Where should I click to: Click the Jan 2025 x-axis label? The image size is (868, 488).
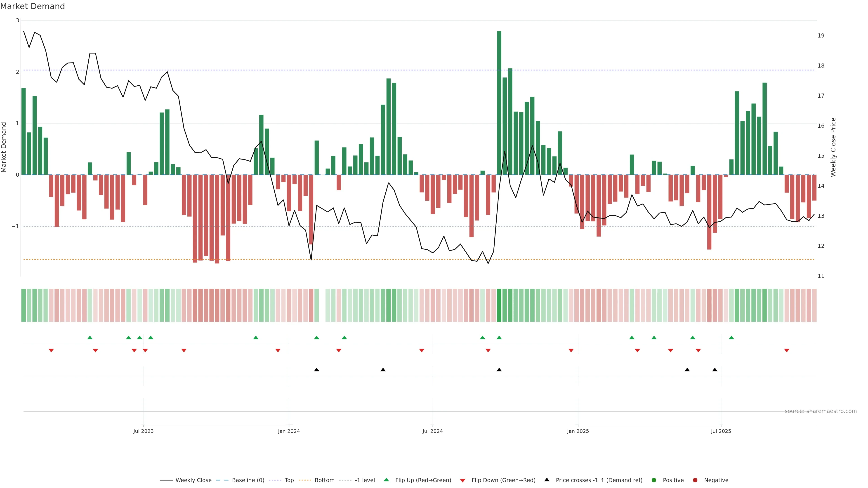pyautogui.click(x=578, y=431)
